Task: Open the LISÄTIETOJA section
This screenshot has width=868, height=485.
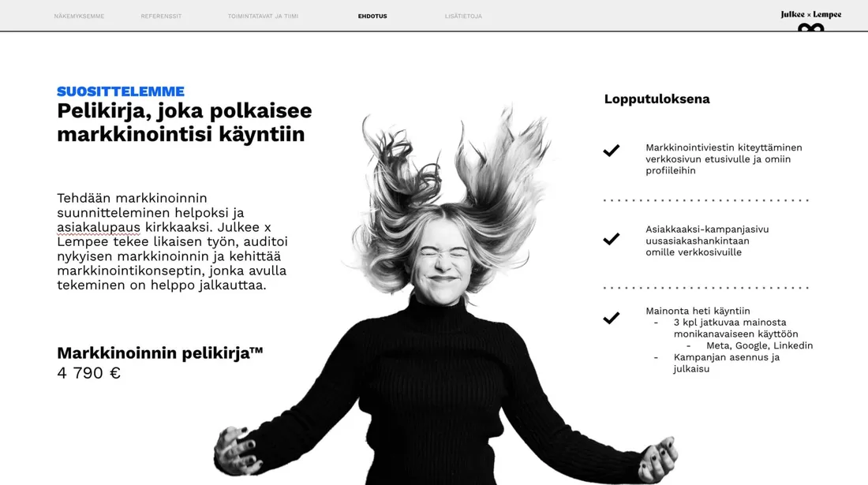Action: [463, 16]
